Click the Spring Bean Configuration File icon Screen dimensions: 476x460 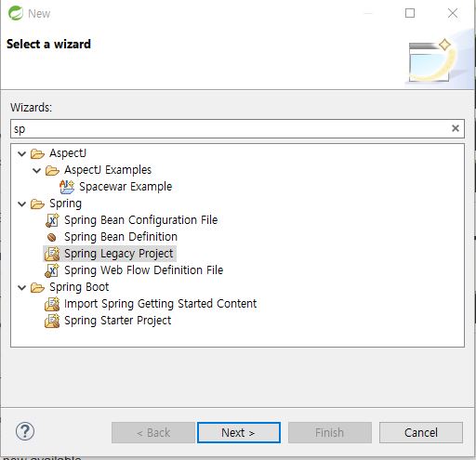52,220
